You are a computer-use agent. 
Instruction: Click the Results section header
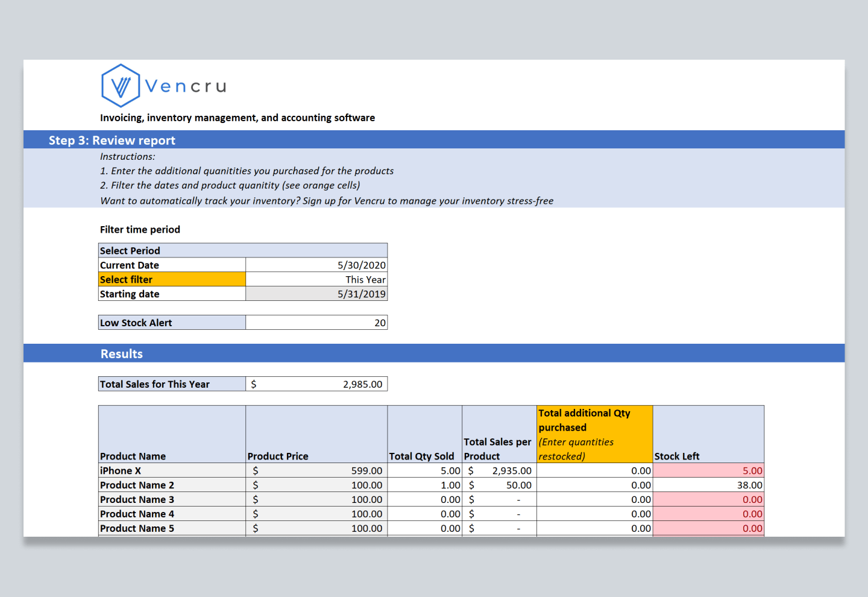pos(121,353)
